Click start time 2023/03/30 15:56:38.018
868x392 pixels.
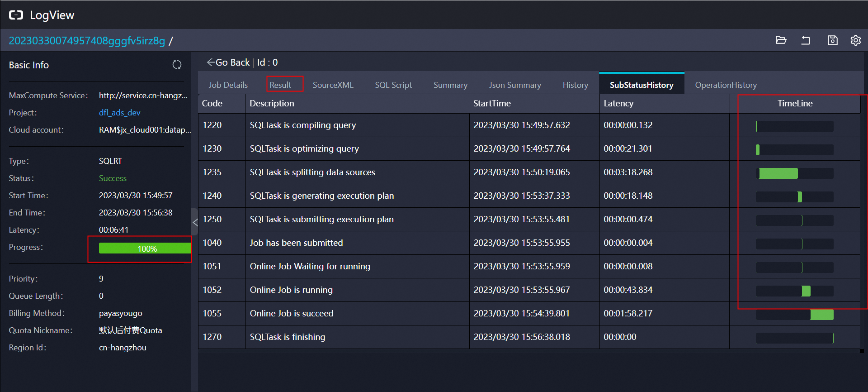522,337
